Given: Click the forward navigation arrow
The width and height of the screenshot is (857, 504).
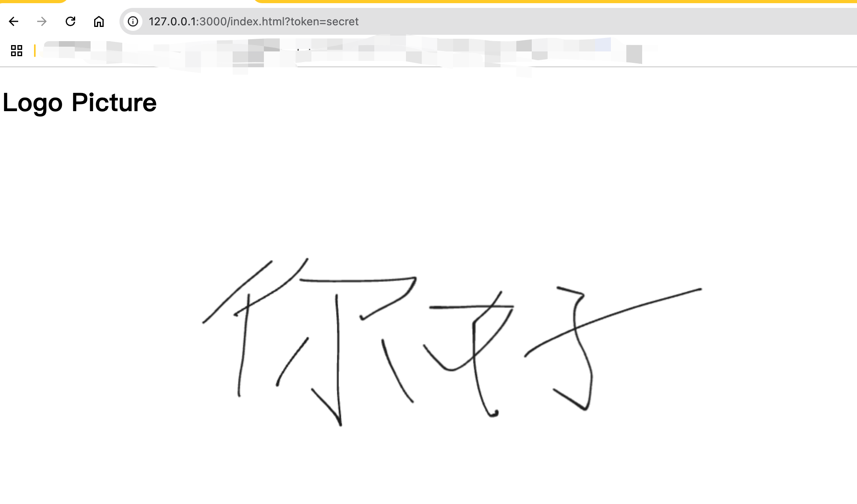Looking at the screenshot, I should pyautogui.click(x=42, y=21).
